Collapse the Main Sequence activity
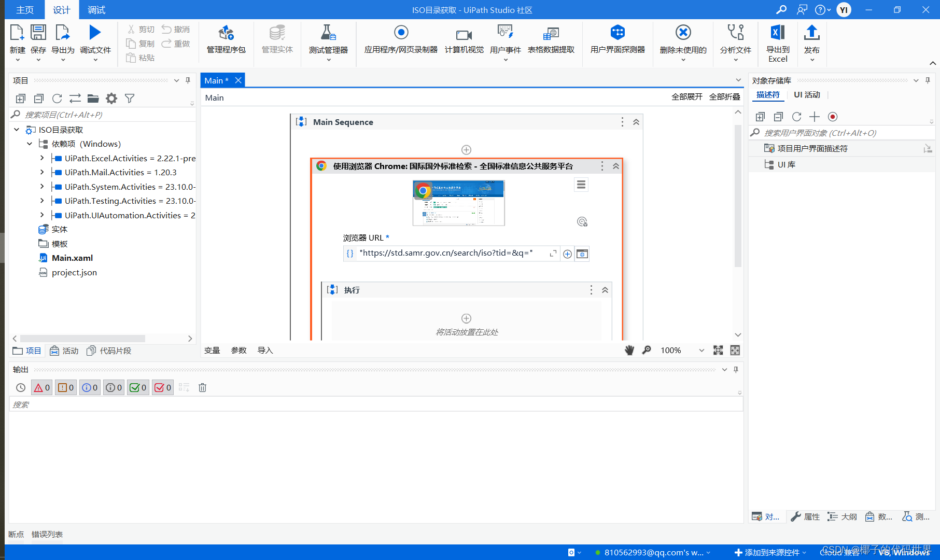Screen dimensions: 940x560 636,122
